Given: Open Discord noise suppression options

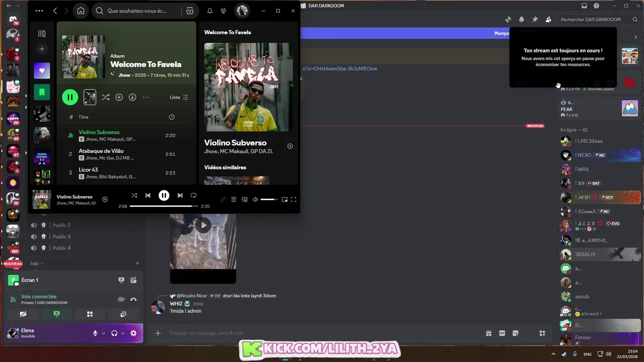Looking at the screenshot, I should (121, 299).
